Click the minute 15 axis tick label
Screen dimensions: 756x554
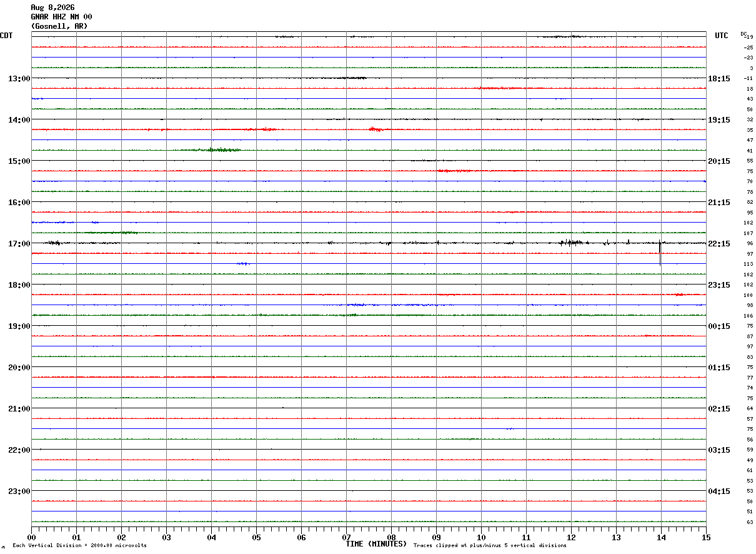click(x=706, y=537)
